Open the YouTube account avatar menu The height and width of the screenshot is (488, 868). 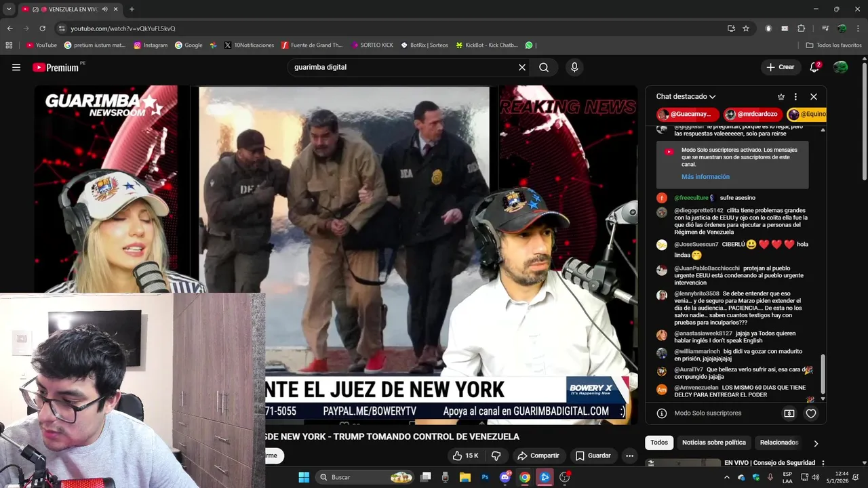coord(840,67)
